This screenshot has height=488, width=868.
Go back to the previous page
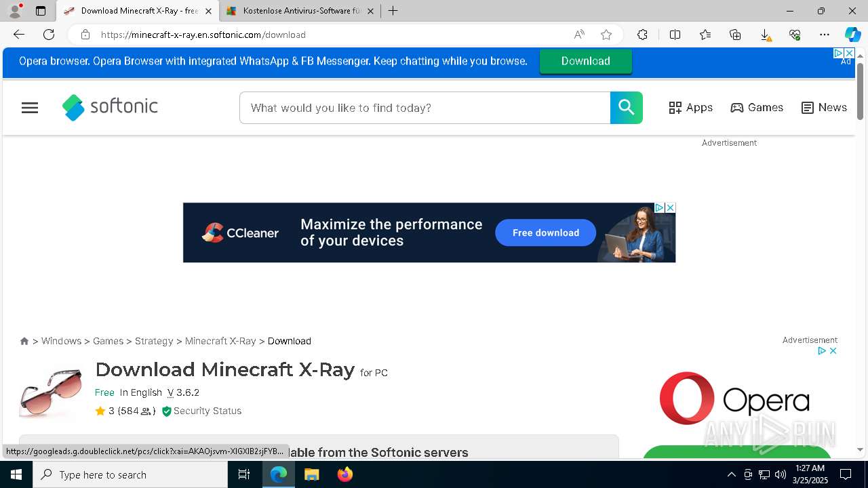(x=19, y=35)
